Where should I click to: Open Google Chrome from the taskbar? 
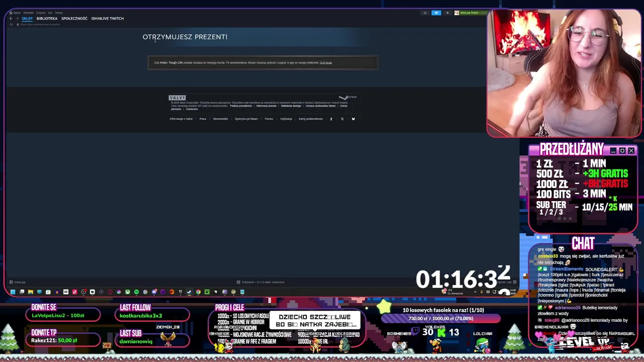click(198, 292)
